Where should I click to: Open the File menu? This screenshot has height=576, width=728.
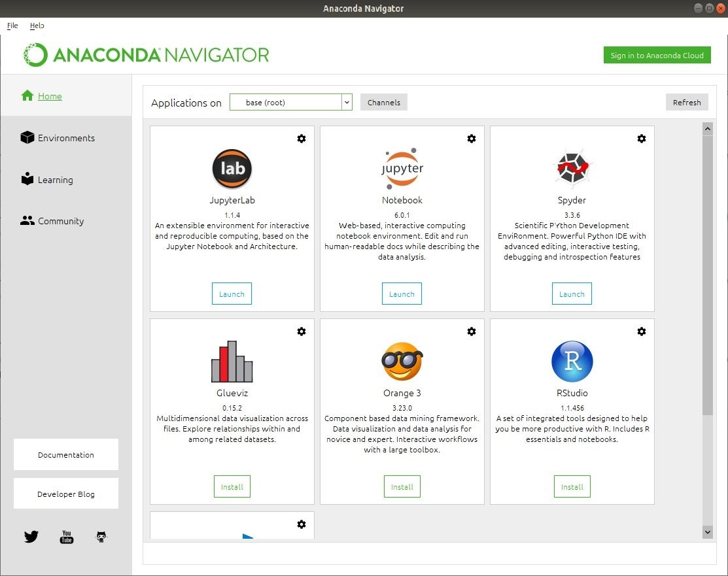pos(12,25)
